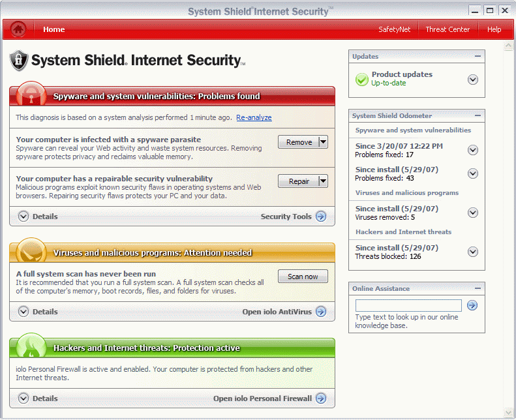Click the Online Assistance search go arrow
Screen dimensions: 516x420
tap(472, 305)
